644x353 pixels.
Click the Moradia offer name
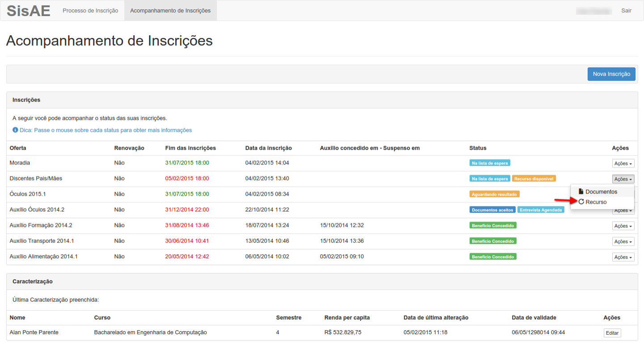click(x=20, y=163)
